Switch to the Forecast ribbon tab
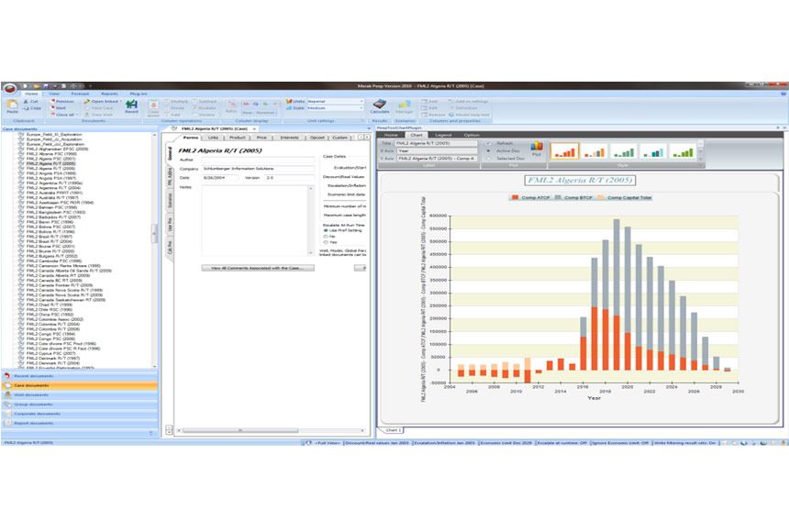789x532 pixels. tap(79, 94)
